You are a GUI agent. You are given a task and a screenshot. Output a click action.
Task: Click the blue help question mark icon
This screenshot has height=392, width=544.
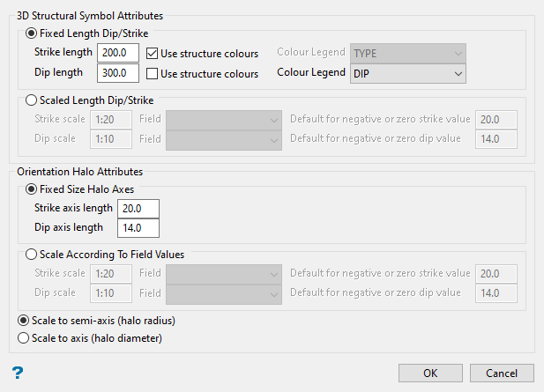pos(17,373)
